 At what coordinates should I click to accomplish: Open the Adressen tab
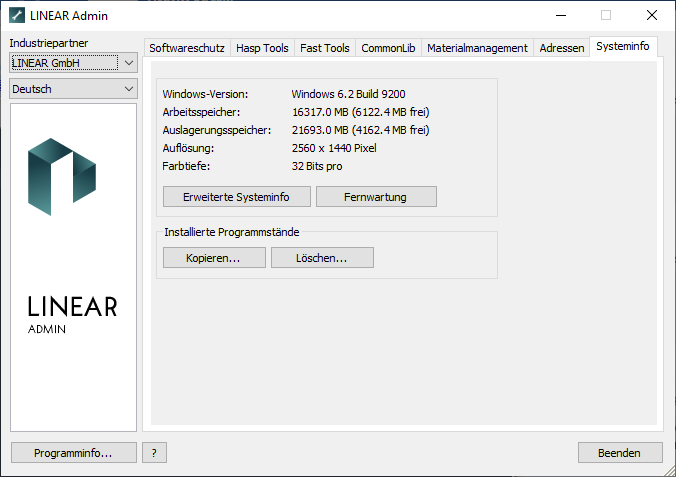[562, 48]
